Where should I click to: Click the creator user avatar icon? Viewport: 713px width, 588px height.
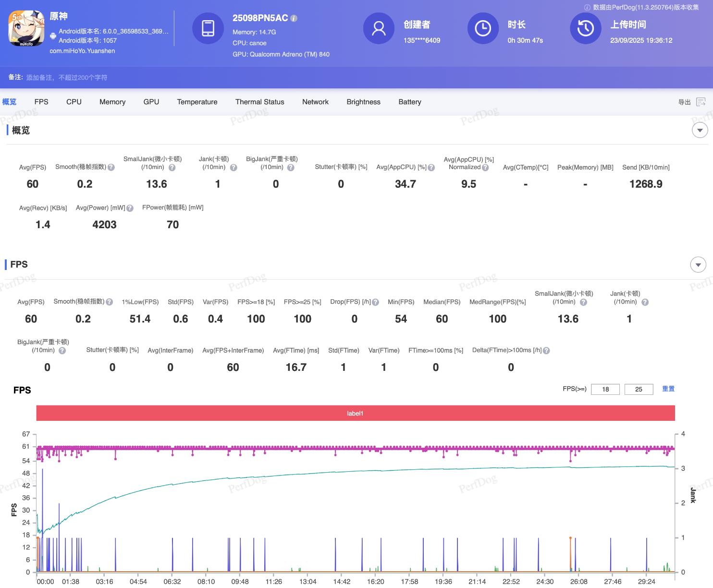coord(379,28)
